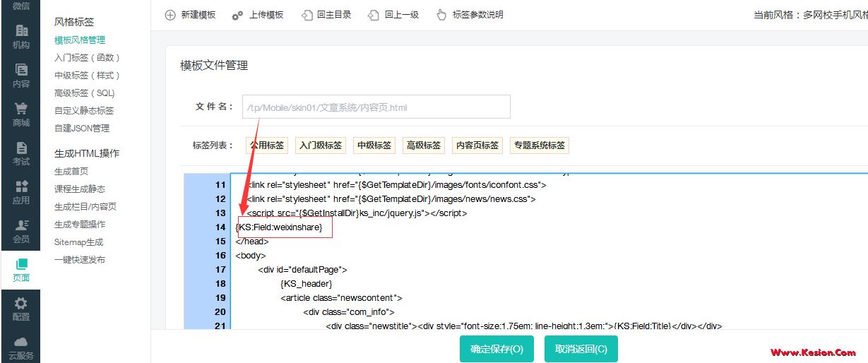Click the iconfont.css stylesheet line
Viewport: 868px width, 363px height.
396,185
